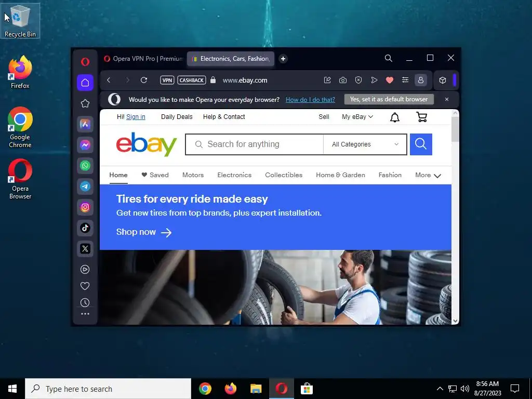Click Yes, set it as default browser
The image size is (532, 399).
coord(389,99)
